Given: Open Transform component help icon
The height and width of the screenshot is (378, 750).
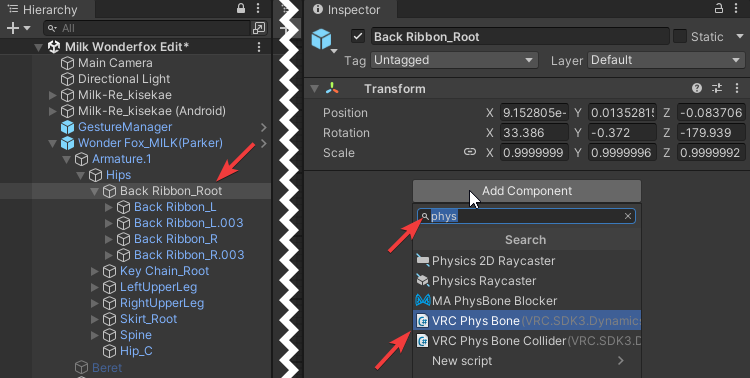Looking at the screenshot, I should pos(697,88).
